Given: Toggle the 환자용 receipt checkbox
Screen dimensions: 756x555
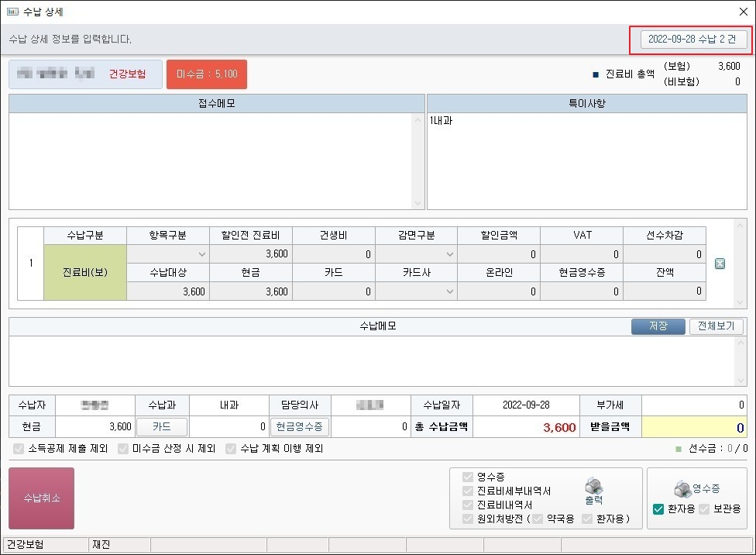Looking at the screenshot, I should pos(658,509).
